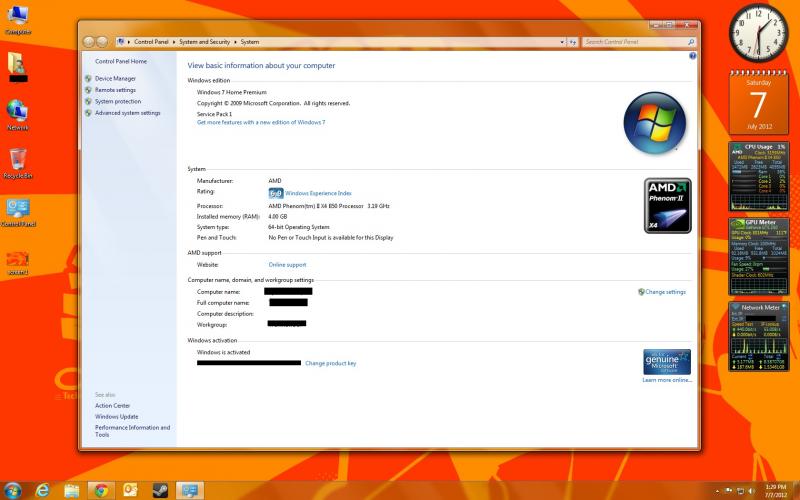Go to Control Panel Home
The width and height of the screenshot is (800, 500).
click(121, 61)
